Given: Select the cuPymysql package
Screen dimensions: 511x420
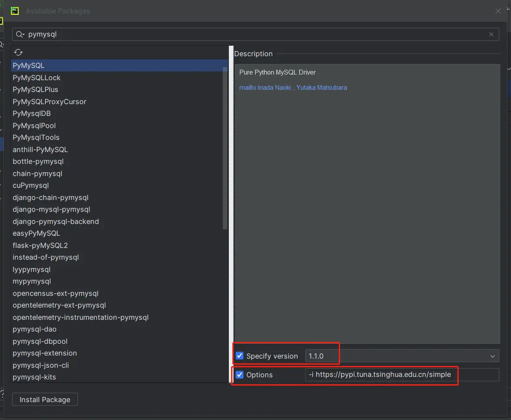Looking at the screenshot, I should [x=119, y=185].
